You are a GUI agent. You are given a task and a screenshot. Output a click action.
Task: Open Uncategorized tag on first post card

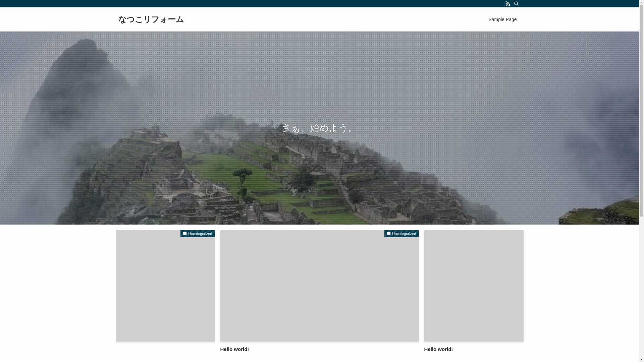pyautogui.click(x=198, y=234)
